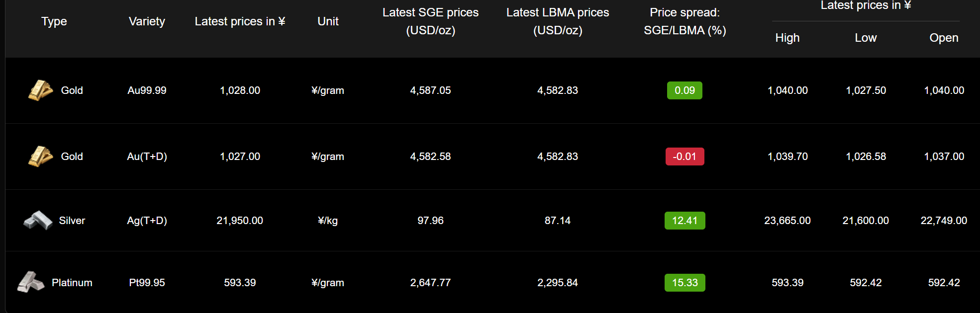The width and height of the screenshot is (980, 313).
Task: Click the green 15.33 spread badge
Action: (x=685, y=283)
